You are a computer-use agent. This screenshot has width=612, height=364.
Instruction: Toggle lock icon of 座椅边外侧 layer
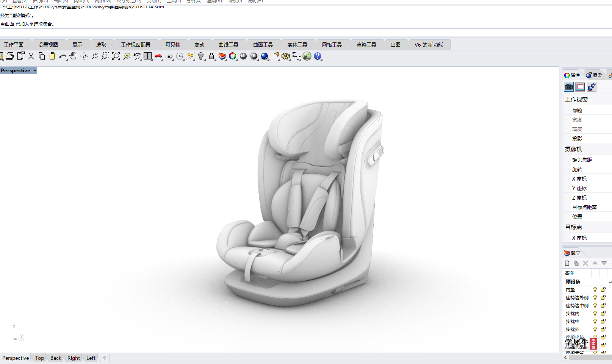(603, 298)
